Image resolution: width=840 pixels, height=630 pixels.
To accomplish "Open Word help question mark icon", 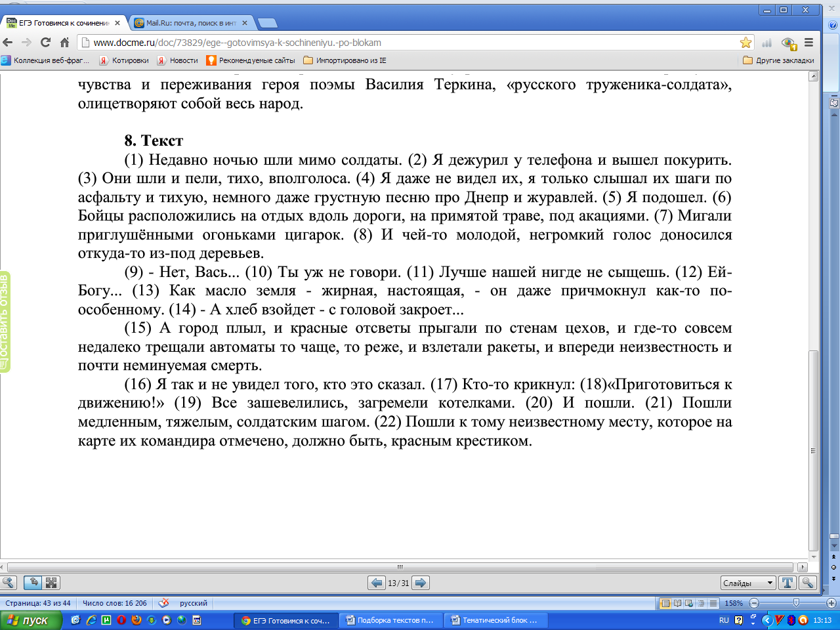I will [833, 26].
